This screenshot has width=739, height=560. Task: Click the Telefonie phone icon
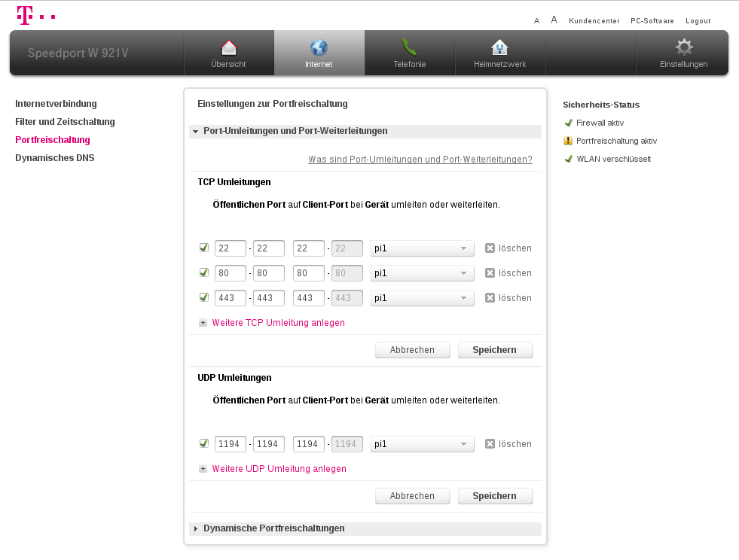[x=409, y=48]
